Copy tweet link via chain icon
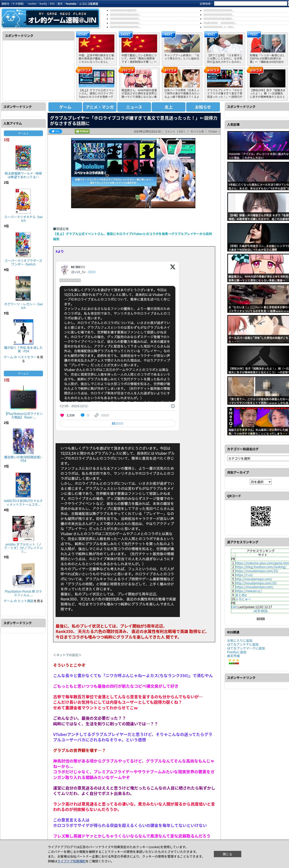The width and height of the screenshot is (289, 868). (97, 415)
